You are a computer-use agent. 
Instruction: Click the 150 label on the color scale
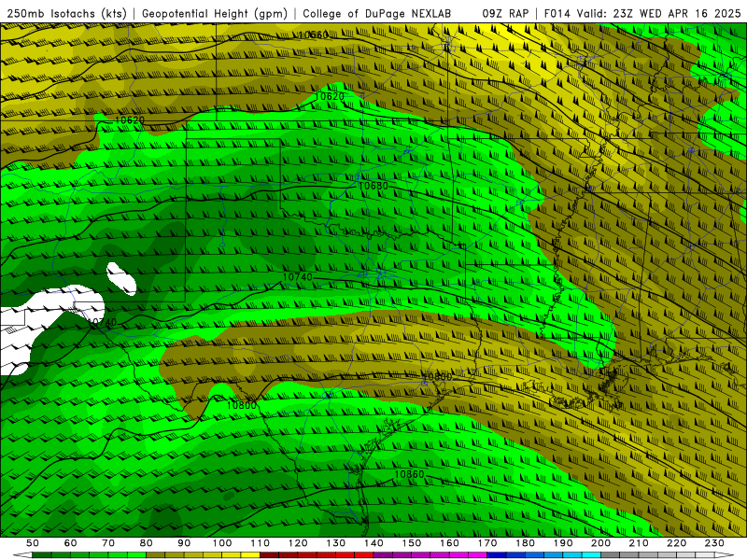point(412,543)
